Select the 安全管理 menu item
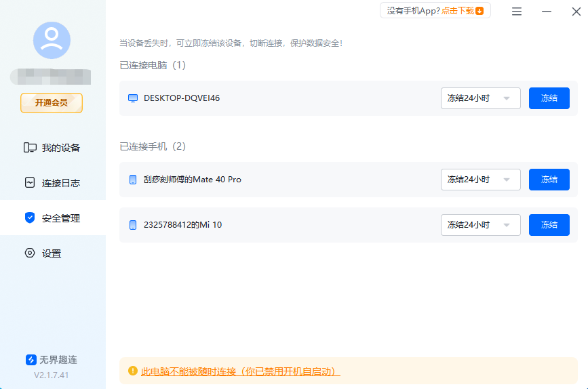This screenshot has height=389, width=588. tap(52, 218)
